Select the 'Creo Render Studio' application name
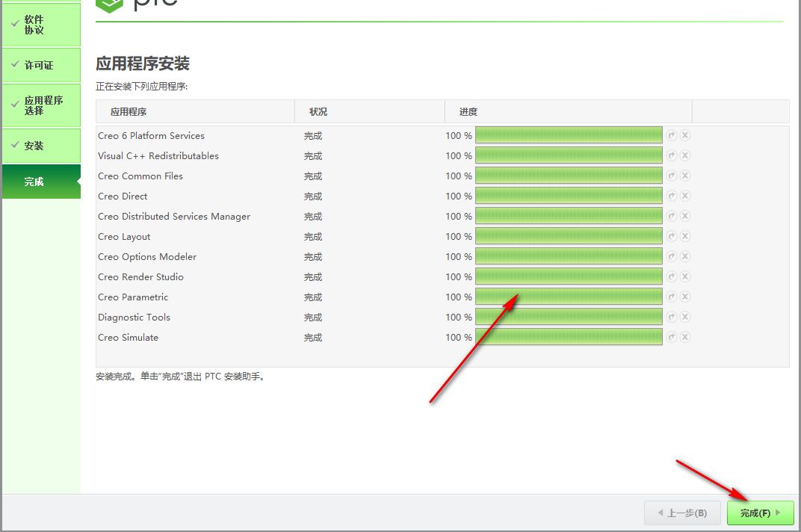The image size is (801, 532). 140,277
